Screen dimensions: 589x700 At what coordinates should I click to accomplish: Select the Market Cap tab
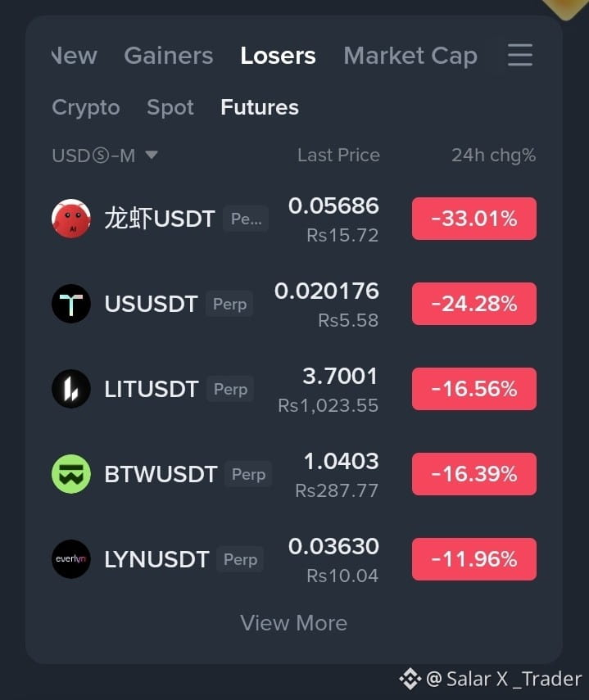(410, 56)
